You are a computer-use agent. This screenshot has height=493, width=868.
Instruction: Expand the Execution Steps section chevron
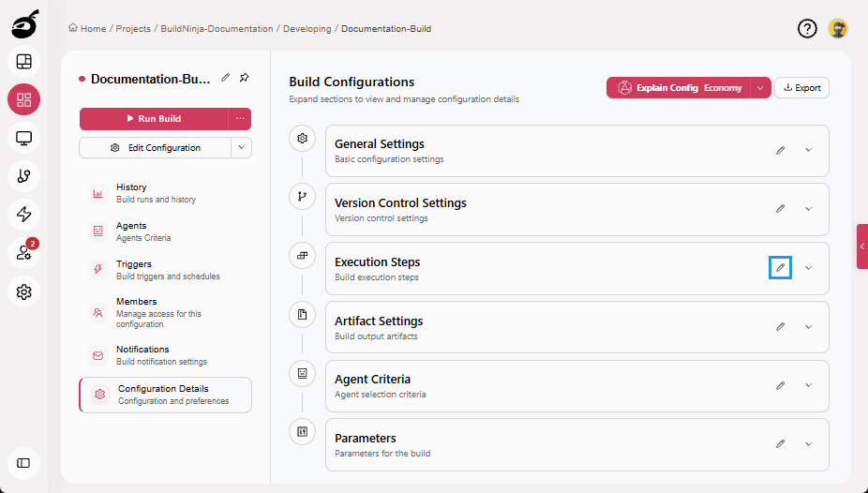(809, 268)
